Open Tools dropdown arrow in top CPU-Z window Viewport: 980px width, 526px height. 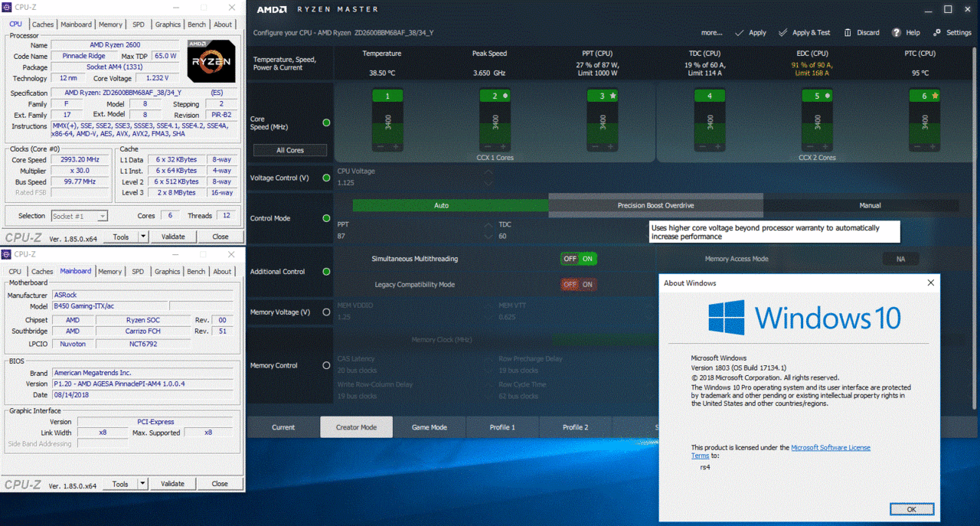tap(142, 237)
